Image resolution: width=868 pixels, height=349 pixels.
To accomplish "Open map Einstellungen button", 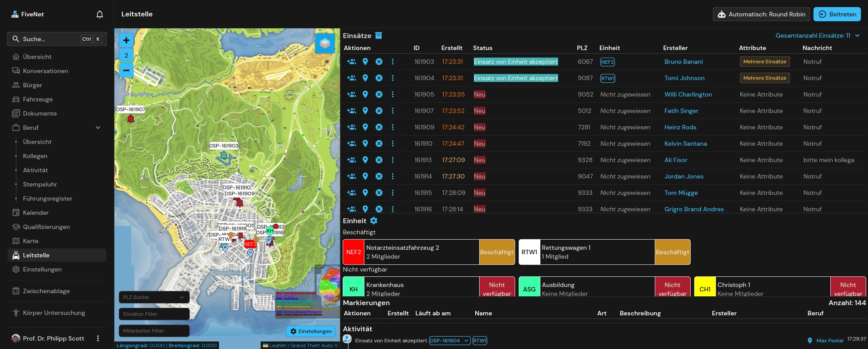I will click(311, 331).
